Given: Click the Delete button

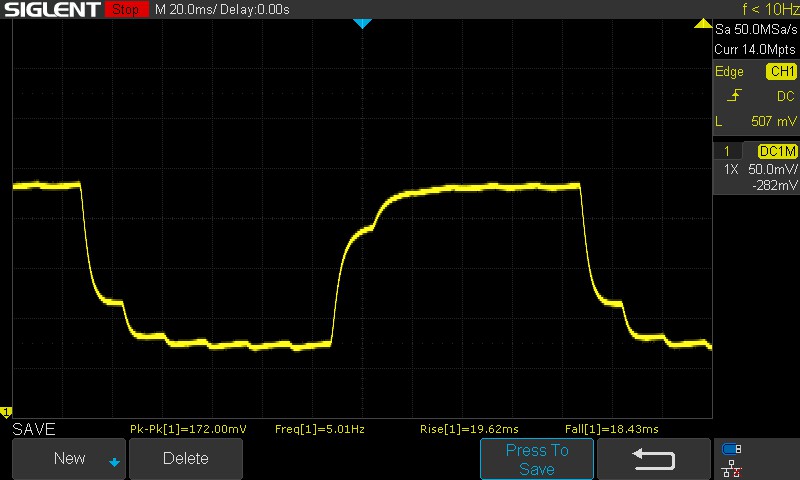Looking at the screenshot, I should tap(186, 459).
